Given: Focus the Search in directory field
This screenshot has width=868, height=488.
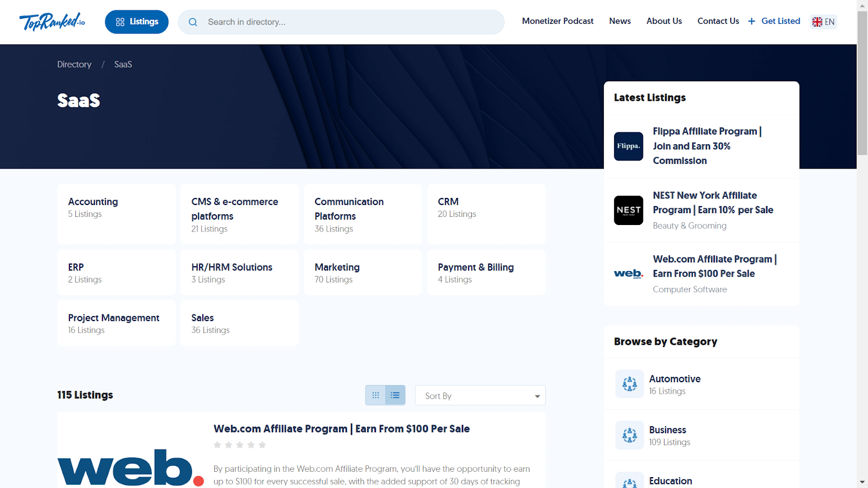Looking at the screenshot, I should click(x=341, y=22).
